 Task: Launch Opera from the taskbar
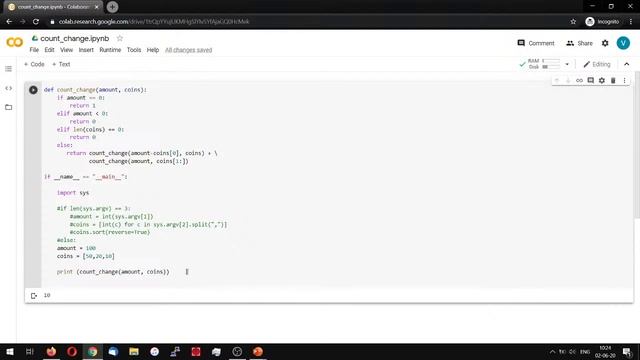pos(72,351)
